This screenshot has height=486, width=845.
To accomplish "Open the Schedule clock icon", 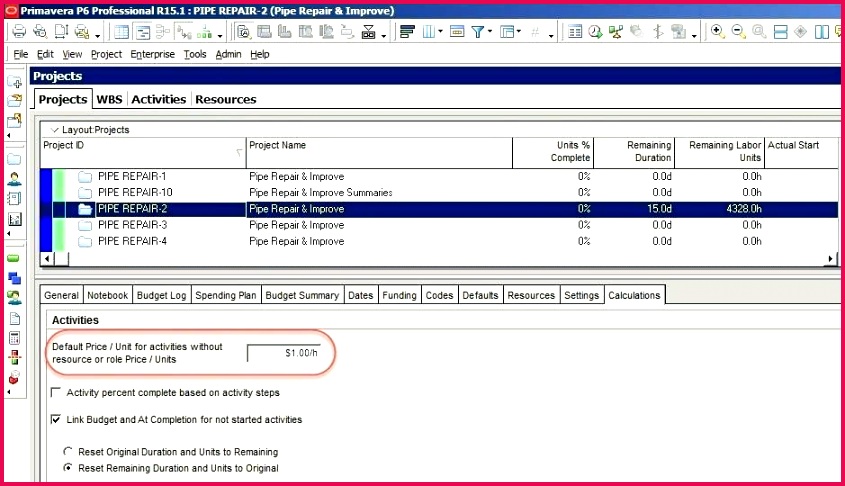I will (x=595, y=32).
